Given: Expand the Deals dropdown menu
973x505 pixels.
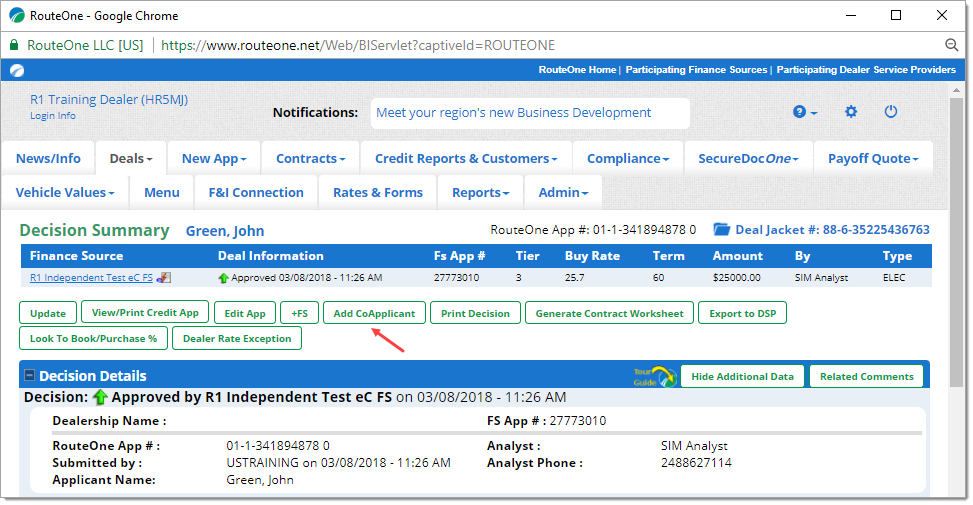Looking at the screenshot, I should point(131,158).
